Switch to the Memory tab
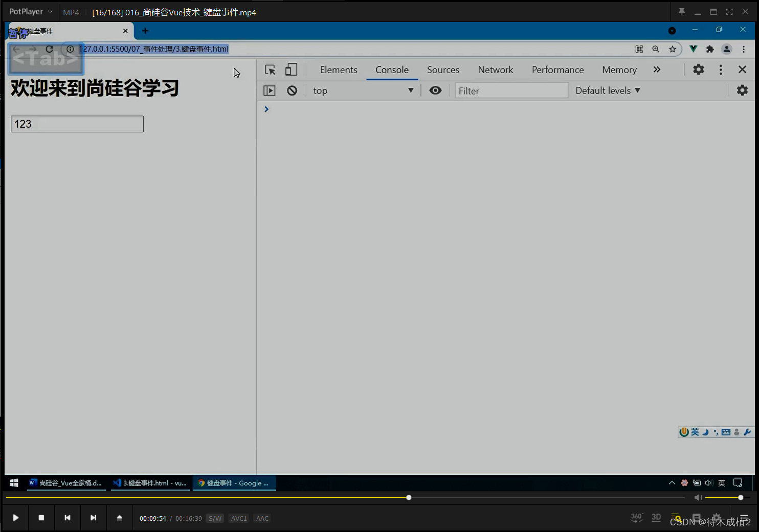Viewport: 759px width, 532px height. coord(619,70)
